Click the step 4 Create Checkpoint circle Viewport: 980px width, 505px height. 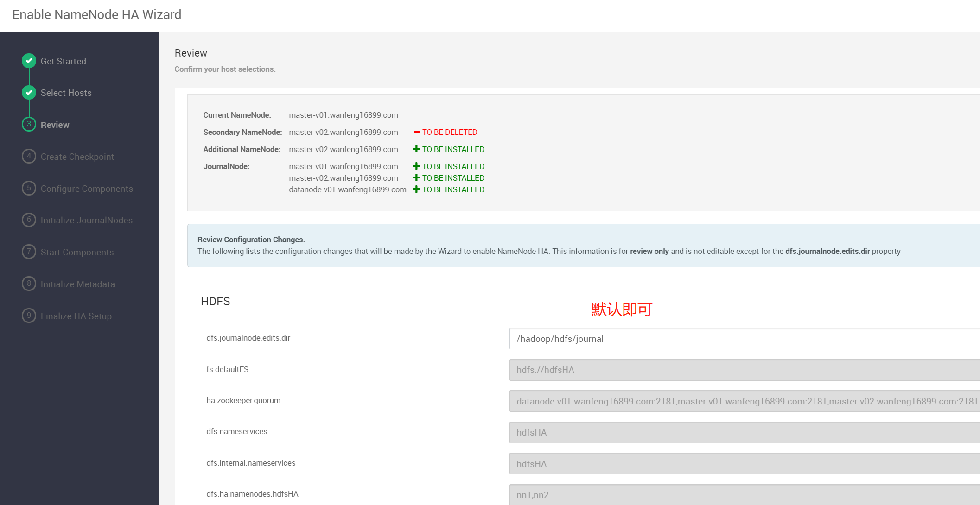29,156
